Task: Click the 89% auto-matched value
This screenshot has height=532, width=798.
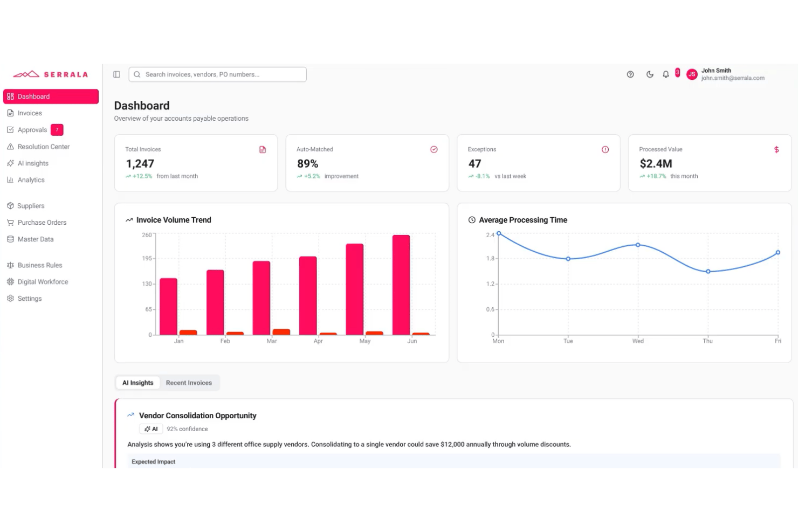Action: pyautogui.click(x=308, y=164)
